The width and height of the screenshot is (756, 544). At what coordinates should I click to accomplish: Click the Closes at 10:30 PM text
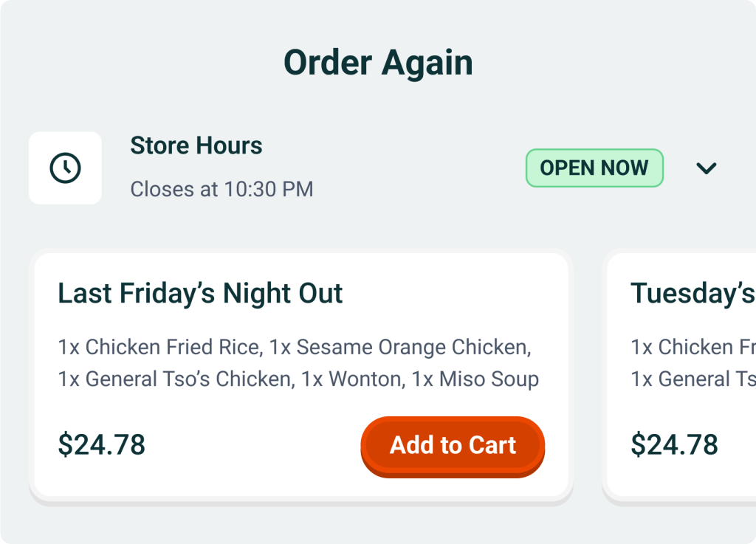[x=221, y=190]
